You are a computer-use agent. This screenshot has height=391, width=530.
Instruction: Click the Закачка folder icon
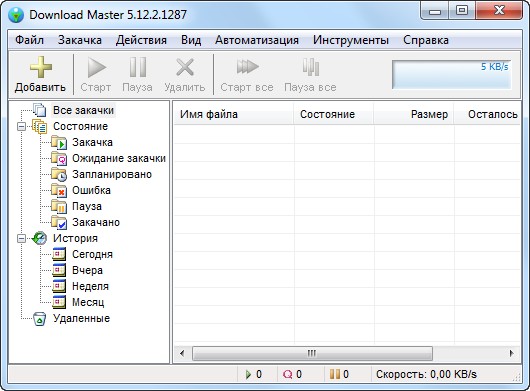tap(59, 142)
